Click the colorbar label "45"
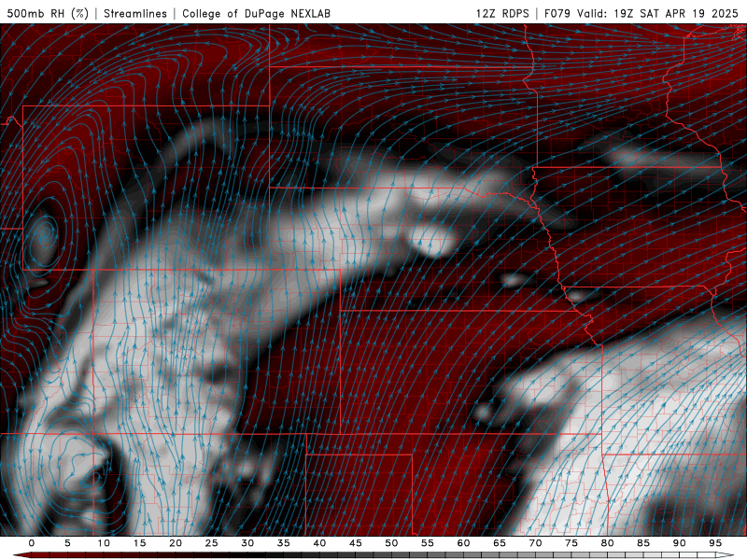This screenshot has height=560, width=747. click(x=356, y=543)
